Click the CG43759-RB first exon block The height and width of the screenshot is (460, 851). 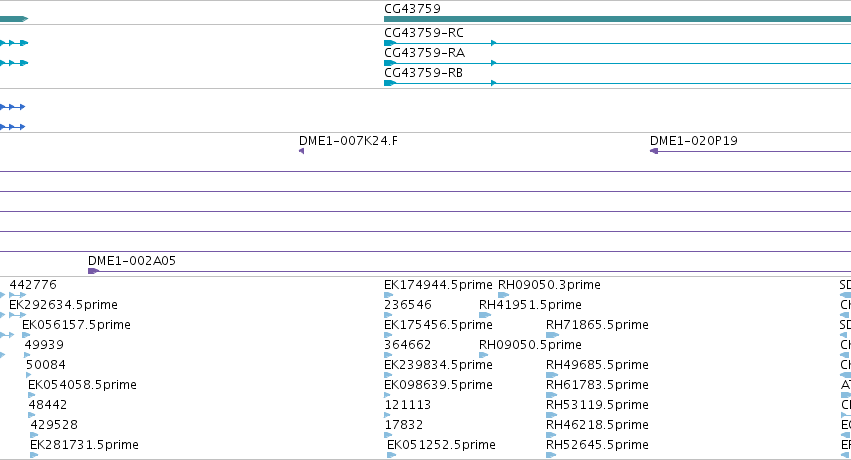pyautogui.click(x=390, y=83)
